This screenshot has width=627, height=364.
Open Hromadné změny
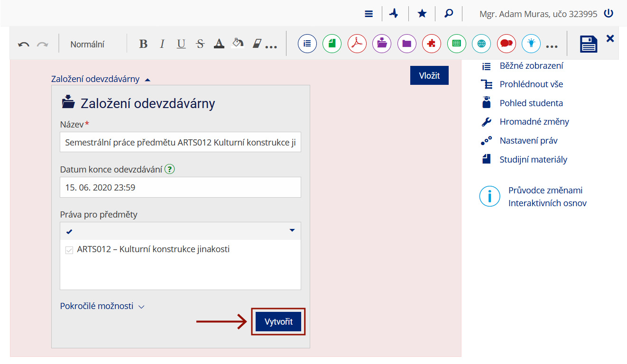[x=534, y=122]
